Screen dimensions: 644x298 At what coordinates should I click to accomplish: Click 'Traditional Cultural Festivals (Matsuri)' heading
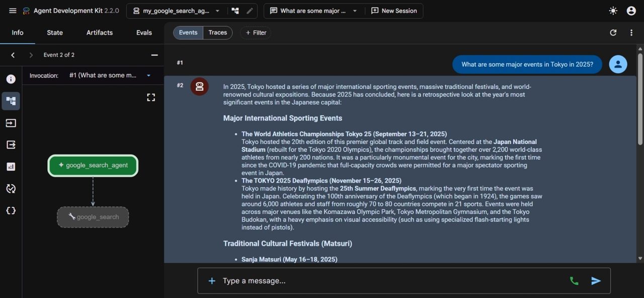[288, 244]
